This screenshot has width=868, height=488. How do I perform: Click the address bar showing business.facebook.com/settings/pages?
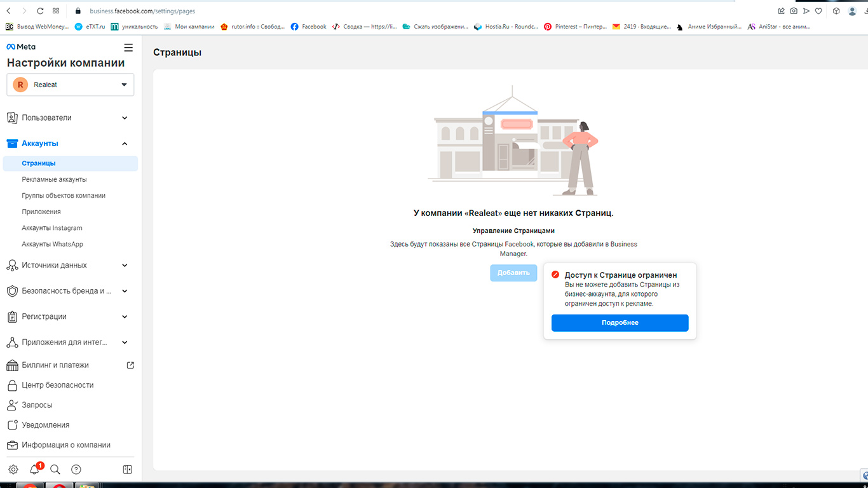(x=142, y=11)
